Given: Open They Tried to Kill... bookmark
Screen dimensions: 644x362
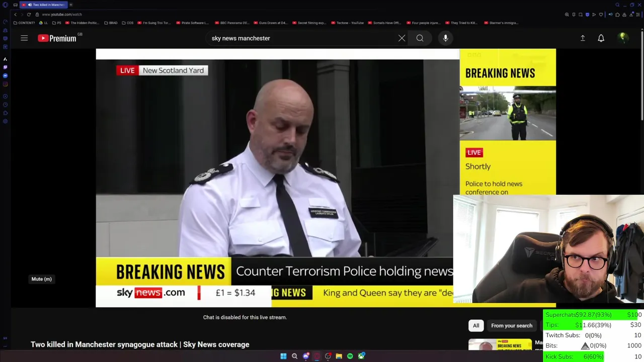Looking at the screenshot, I should tap(461, 23).
